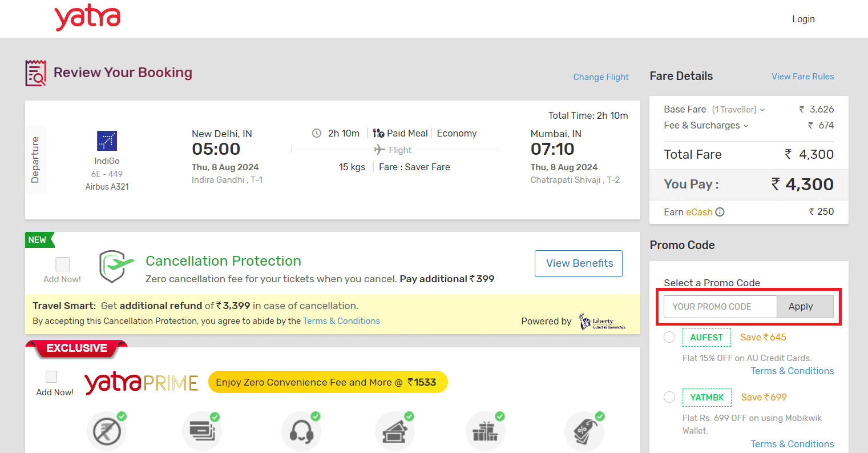868x453 pixels.
Task: Click the zero convenience fee Prime benefit icon
Action: click(107, 430)
